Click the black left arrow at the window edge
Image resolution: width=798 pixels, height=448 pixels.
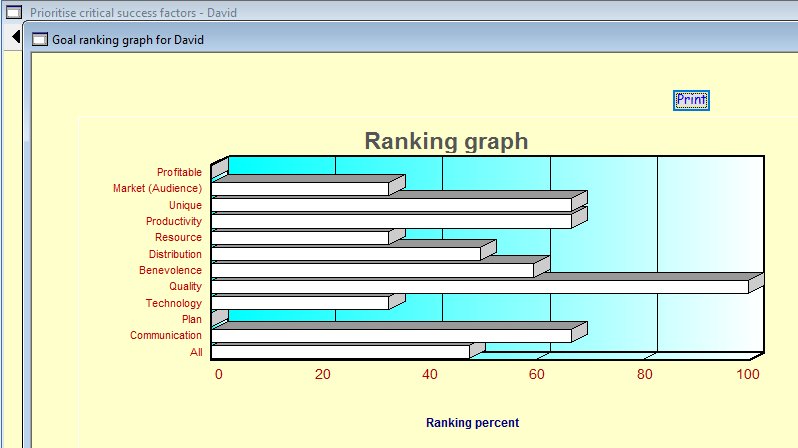pyautogui.click(x=15, y=37)
